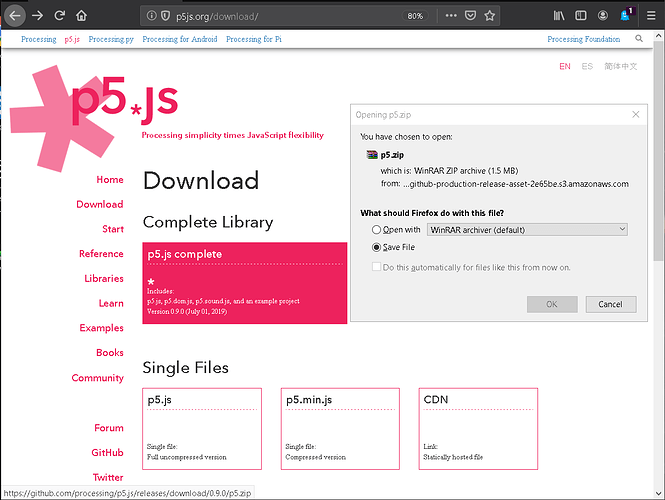Switch site language to ES
Viewport: 665px width, 500px height.
[587, 66]
